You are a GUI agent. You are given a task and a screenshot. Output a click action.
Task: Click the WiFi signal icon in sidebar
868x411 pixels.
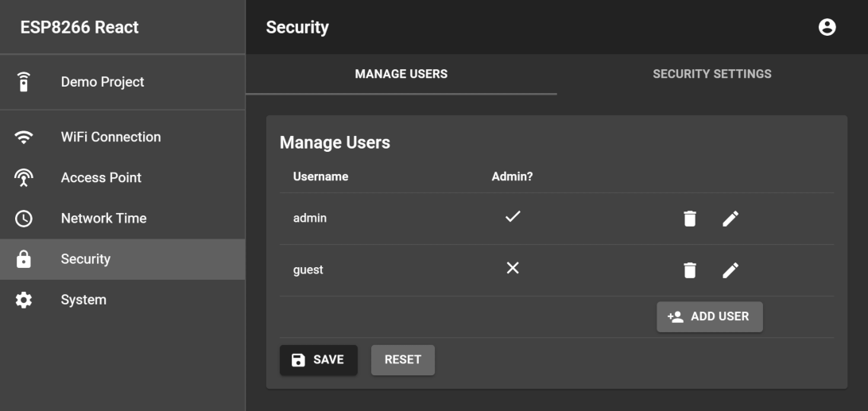(24, 137)
